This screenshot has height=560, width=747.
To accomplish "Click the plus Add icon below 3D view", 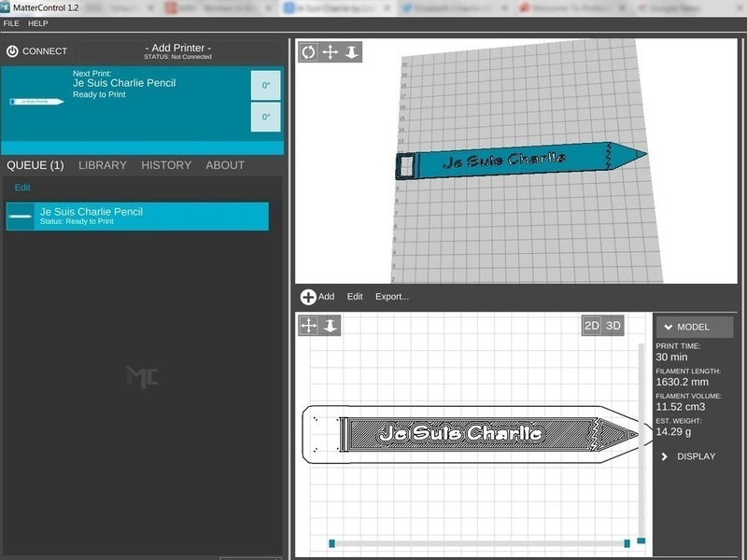I will click(308, 297).
